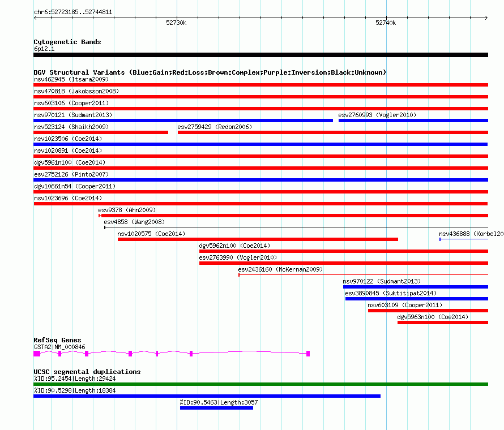504x430 pixels.
Task: Click the nsv462945 (Itsara2009) variant label
Action: 71,79
